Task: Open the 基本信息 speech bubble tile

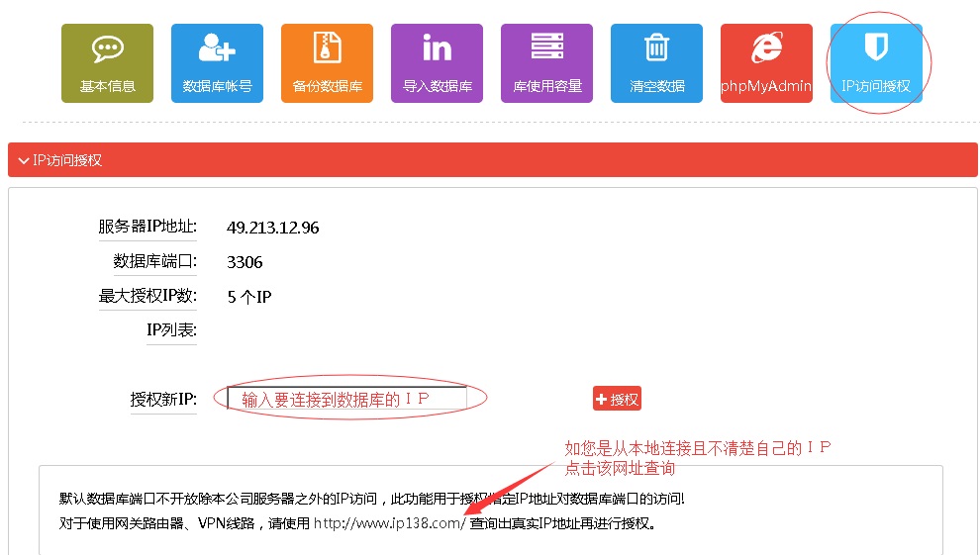Action: click(107, 63)
